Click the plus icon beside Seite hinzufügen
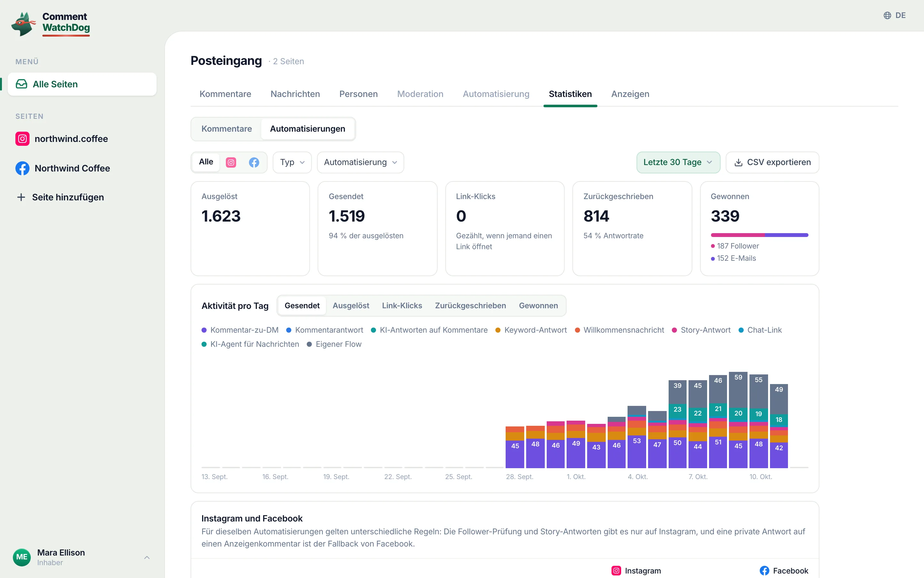 21,197
